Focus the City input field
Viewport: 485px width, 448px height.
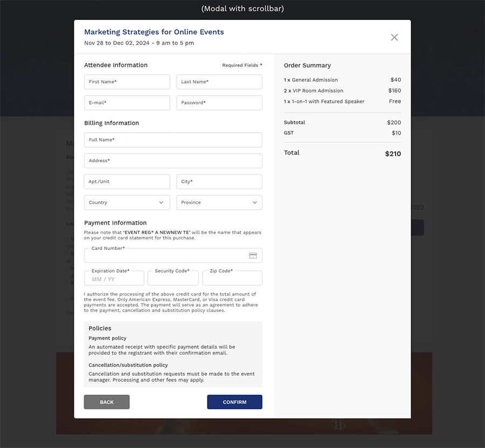point(219,182)
